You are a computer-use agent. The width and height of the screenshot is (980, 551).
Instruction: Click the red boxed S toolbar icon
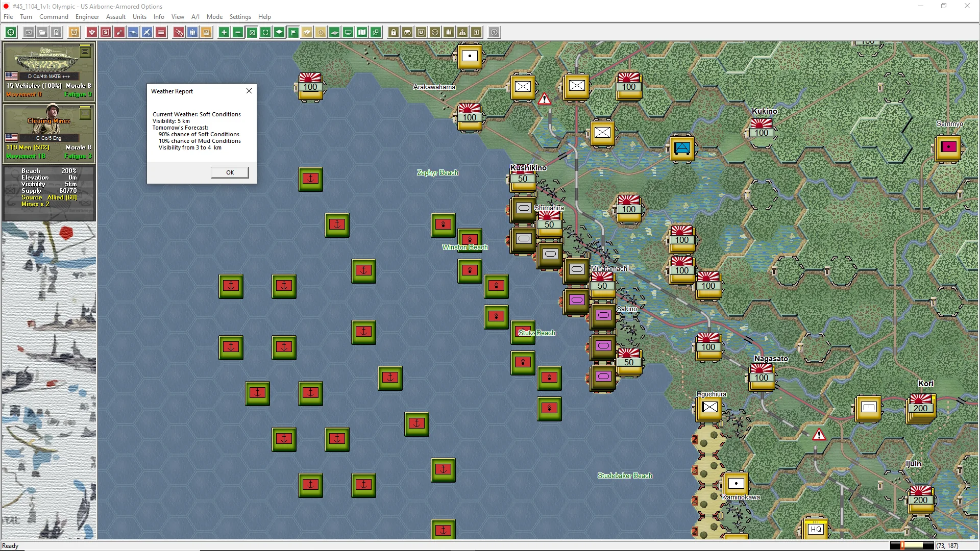click(106, 33)
